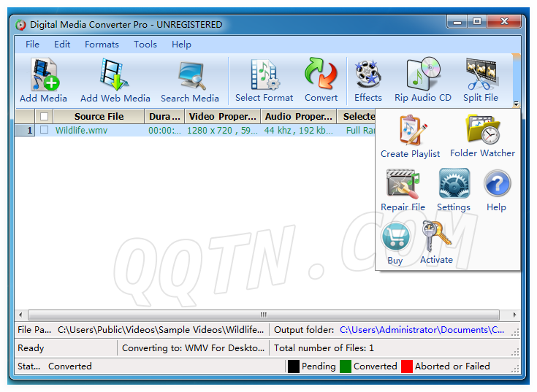Toggle the select-all checkbox in header
The height and width of the screenshot is (392, 537).
click(x=45, y=116)
